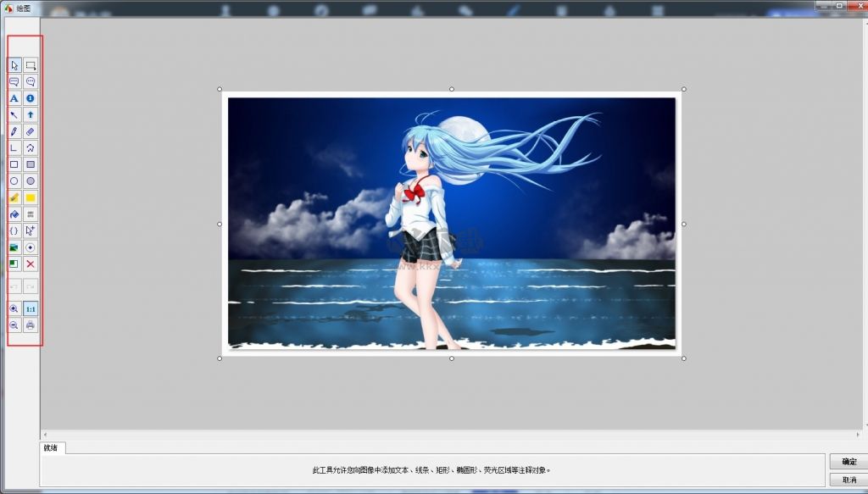The height and width of the screenshot is (494, 868).
Task: Select the highlighter tool
Action: click(14, 197)
